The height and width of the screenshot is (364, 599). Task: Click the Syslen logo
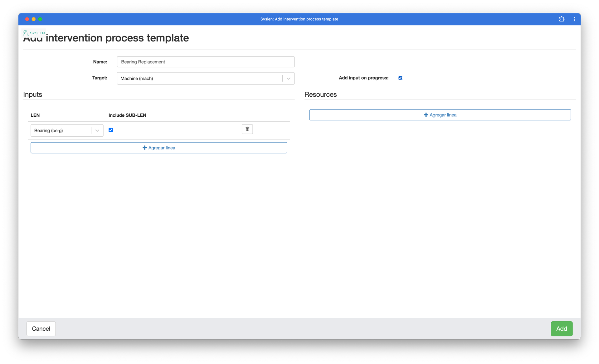tap(34, 33)
